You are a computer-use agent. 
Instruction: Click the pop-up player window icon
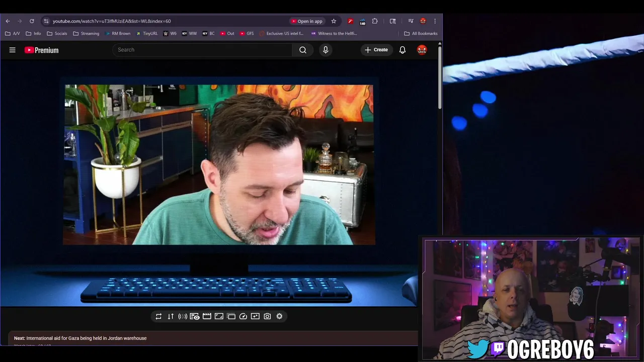point(231,316)
